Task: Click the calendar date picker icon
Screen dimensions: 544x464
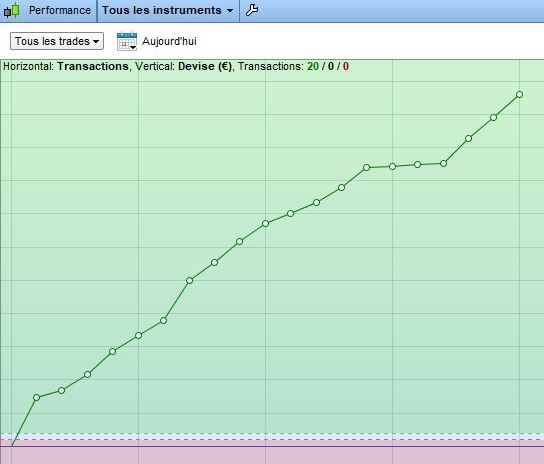Action: click(x=127, y=41)
